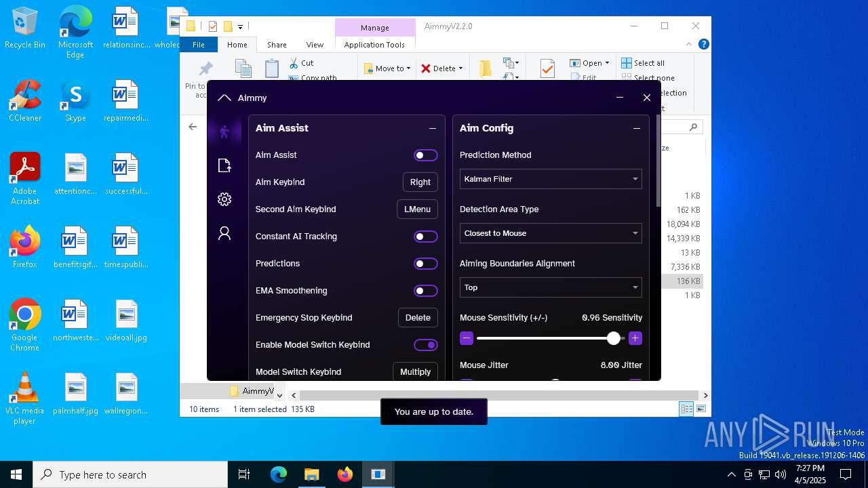This screenshot has width=868, height=488.
Task: Open Skype desktop shortcut
Action: click(75, 102)
